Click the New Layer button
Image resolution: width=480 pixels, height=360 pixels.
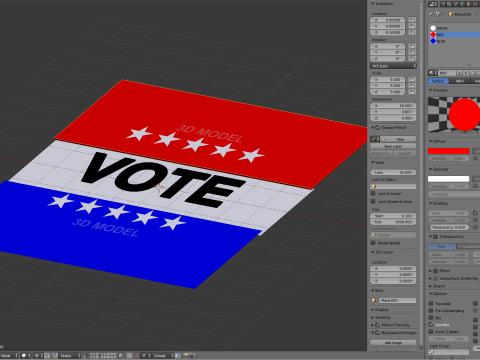pyautogui.click(x=393, y=146)
